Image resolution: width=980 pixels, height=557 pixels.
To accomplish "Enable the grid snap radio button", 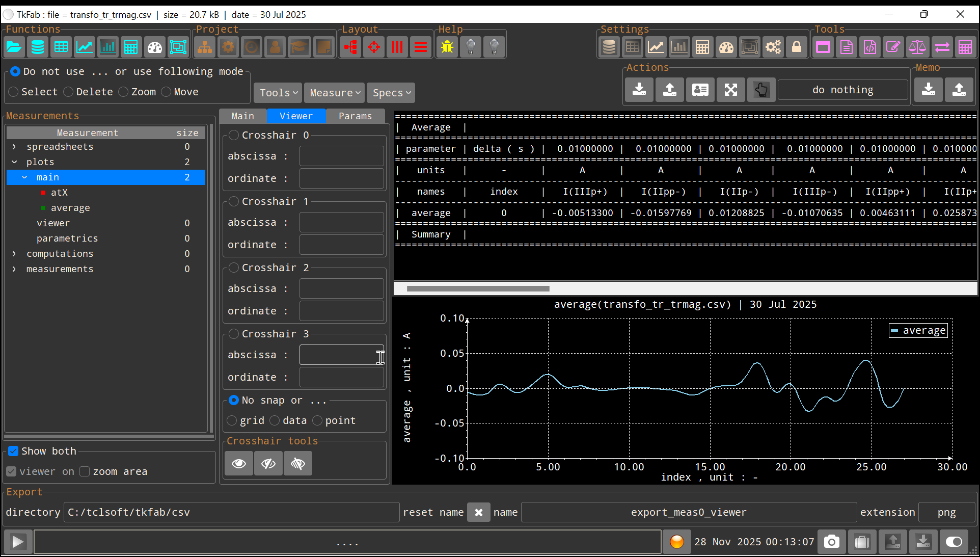I will point(232,420).
